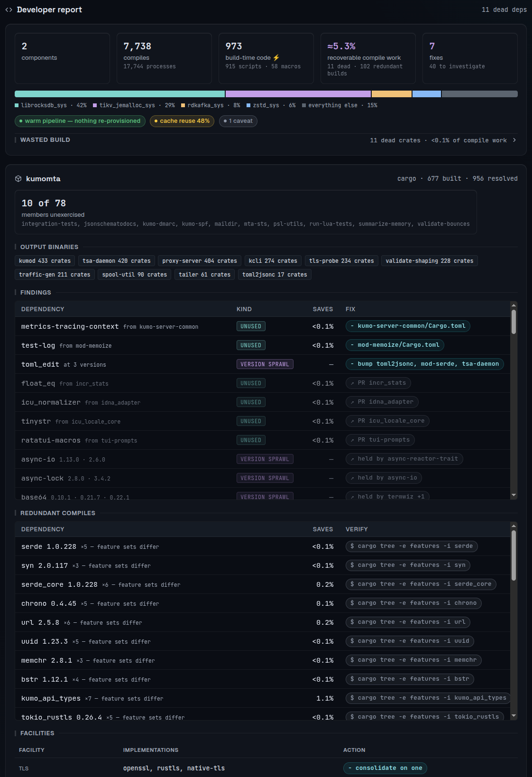Click the warm pipeline status pill
The width and height of the screenshot is (532, 777).
[x=80, y=121]
